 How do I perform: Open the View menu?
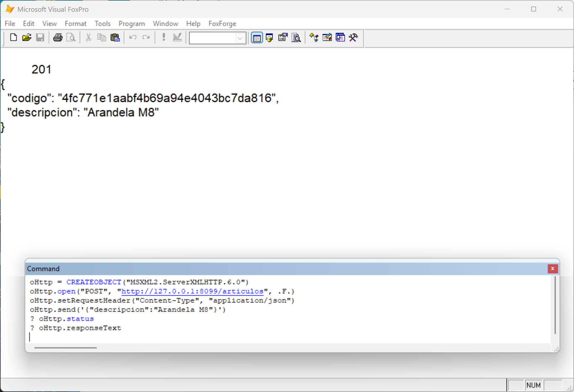(x=49, y=24)
